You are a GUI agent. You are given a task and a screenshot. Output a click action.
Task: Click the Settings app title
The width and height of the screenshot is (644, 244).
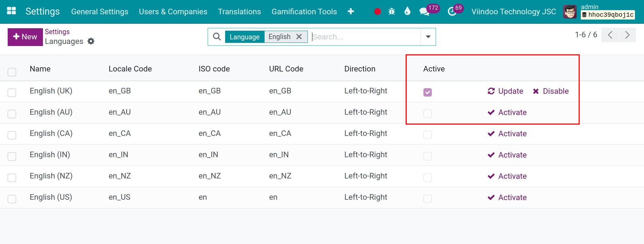pyautogui.click(x=43, y=11)
